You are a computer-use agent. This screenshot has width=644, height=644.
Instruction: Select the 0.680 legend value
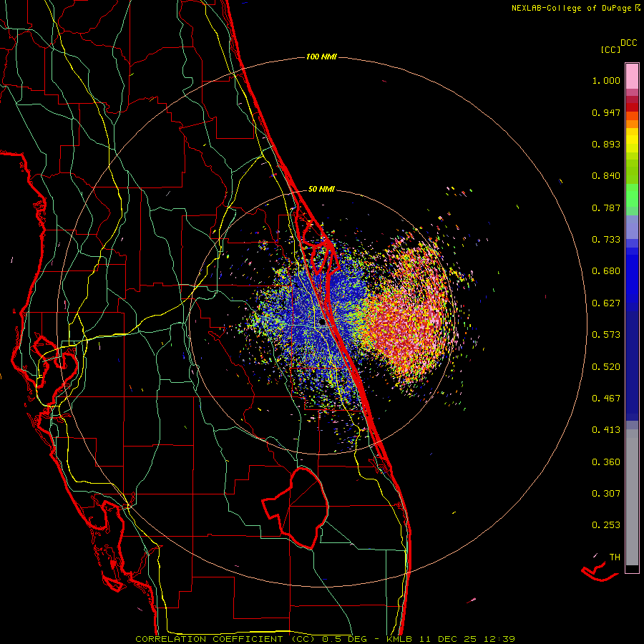[x=606, y=271]
